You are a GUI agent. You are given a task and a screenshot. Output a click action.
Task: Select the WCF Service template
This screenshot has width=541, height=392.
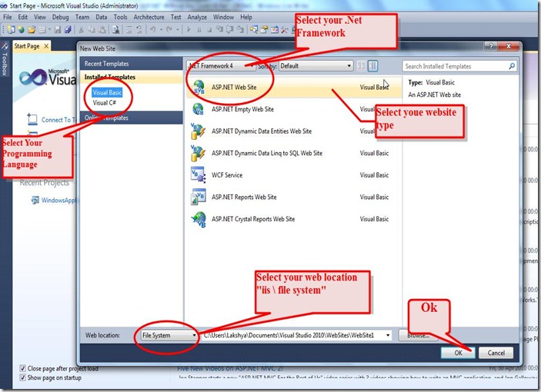point(294,175)
